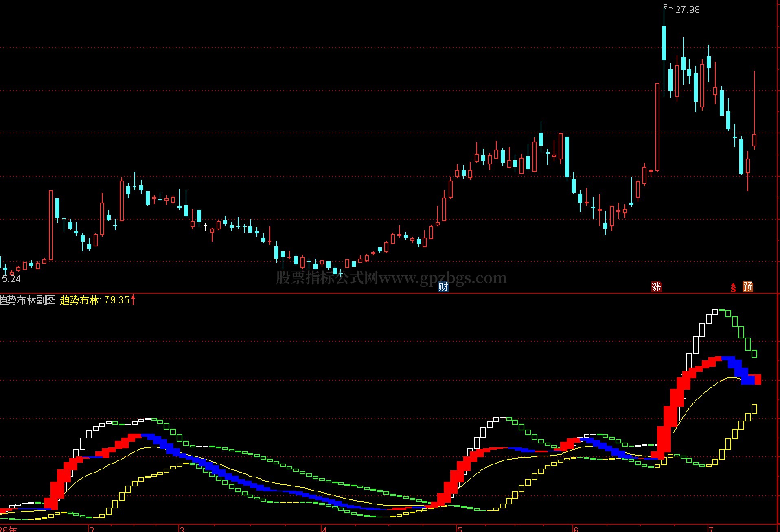Select month 5 marker on time axis
This screenshot has height=532, width=780.
click(x=460, y=529)
